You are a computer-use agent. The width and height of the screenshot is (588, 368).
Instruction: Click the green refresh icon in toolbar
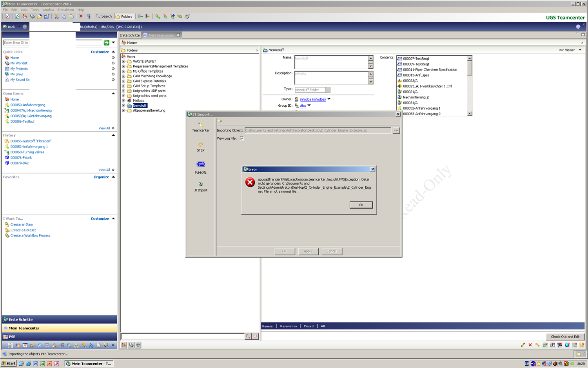(17, 16)
